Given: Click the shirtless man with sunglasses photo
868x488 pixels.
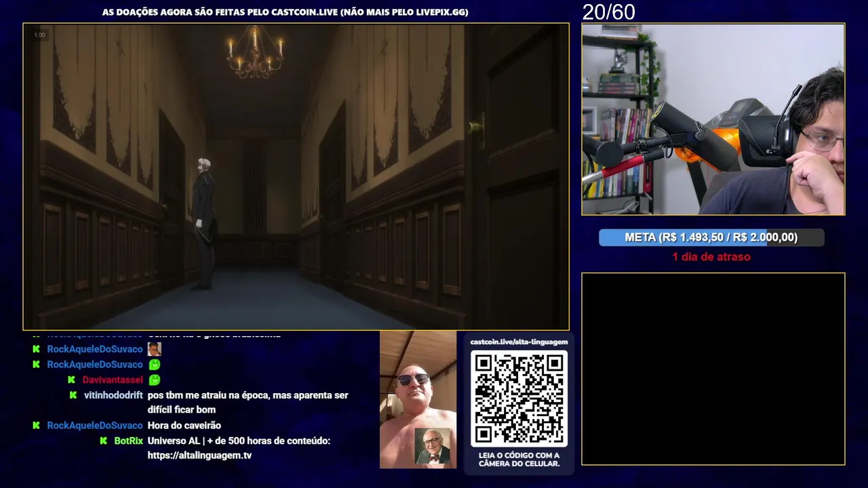Looking at the screenshot, I should point(418,400).
